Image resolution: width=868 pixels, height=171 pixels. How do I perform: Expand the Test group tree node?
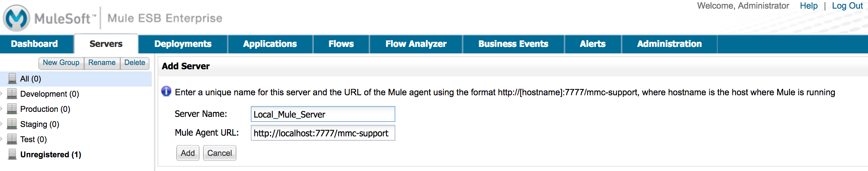click(2, 139)
